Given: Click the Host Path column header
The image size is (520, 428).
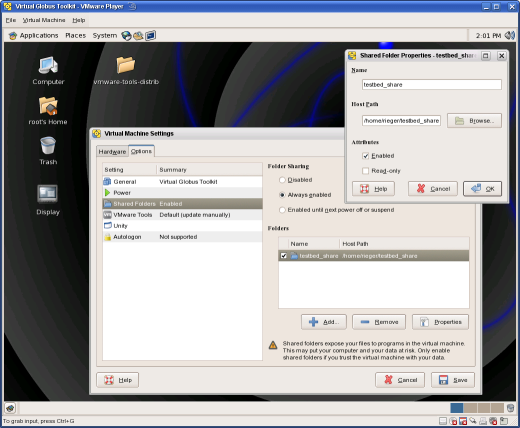Looking at the screenshot, I should [404, 244].
